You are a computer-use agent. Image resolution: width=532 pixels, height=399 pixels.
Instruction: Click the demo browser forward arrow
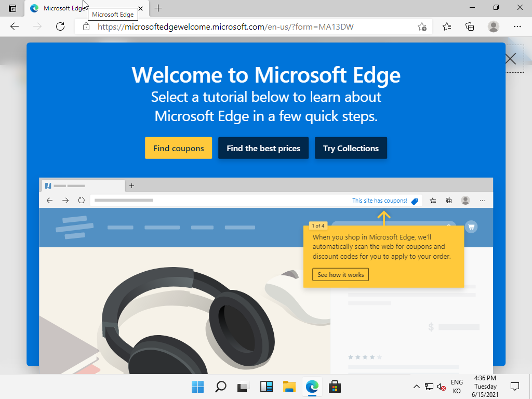tap(65, 201)
